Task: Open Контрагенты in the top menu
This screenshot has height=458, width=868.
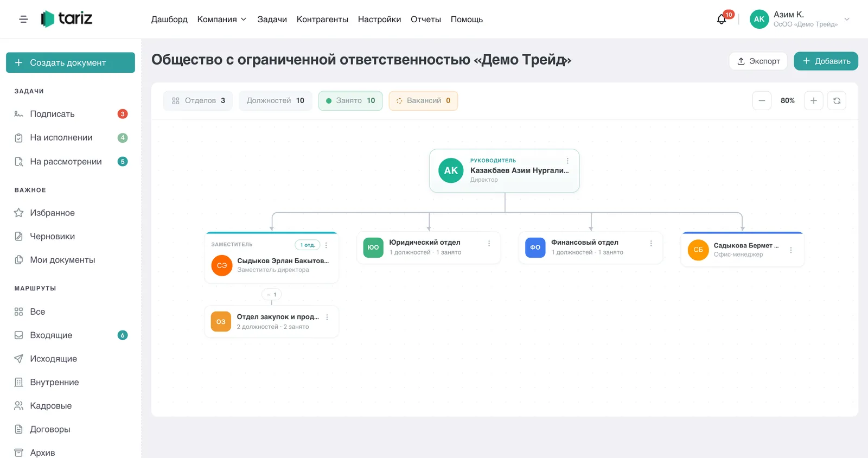Action: pyautogui.click(x=322, y=19)
